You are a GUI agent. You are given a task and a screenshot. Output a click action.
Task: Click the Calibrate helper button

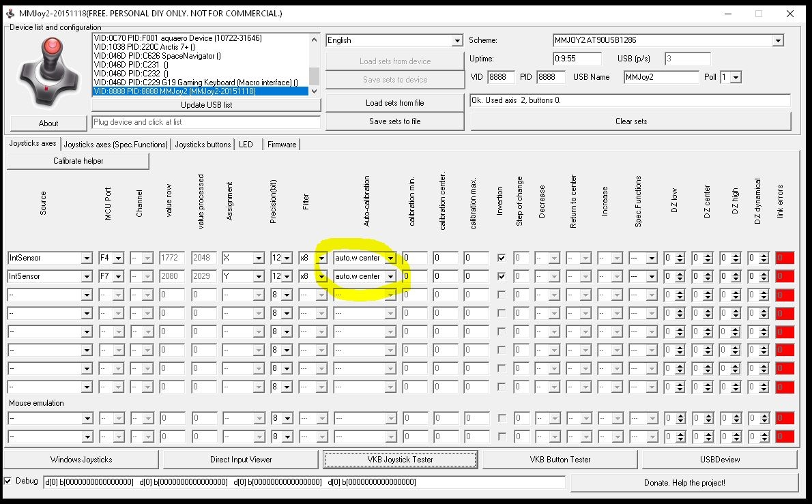(78, 161)
